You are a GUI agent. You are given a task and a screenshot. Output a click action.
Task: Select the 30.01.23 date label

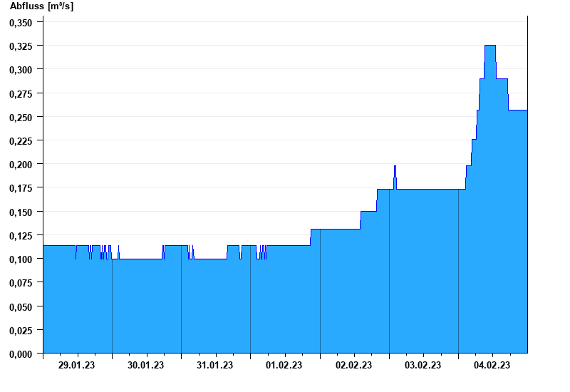click(145, 366)
